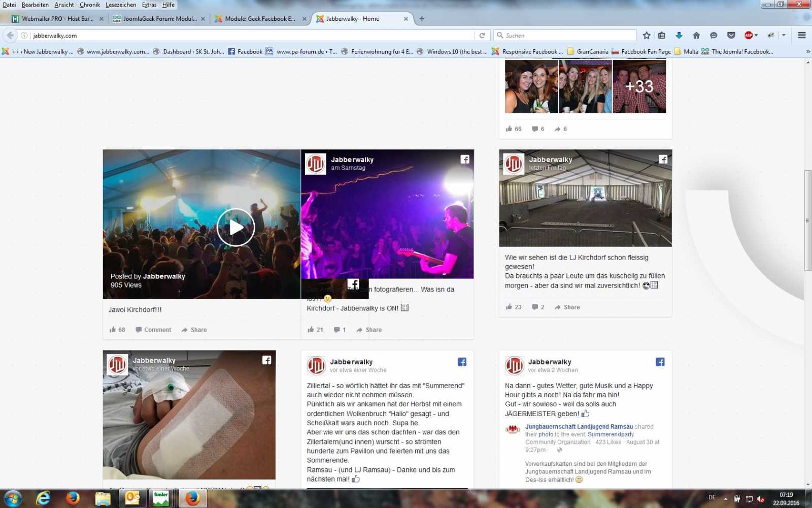Viewport: 812px width, 508px height.
Task: Open Jabberwalky avatar on tent post
Action: (514, 164)
